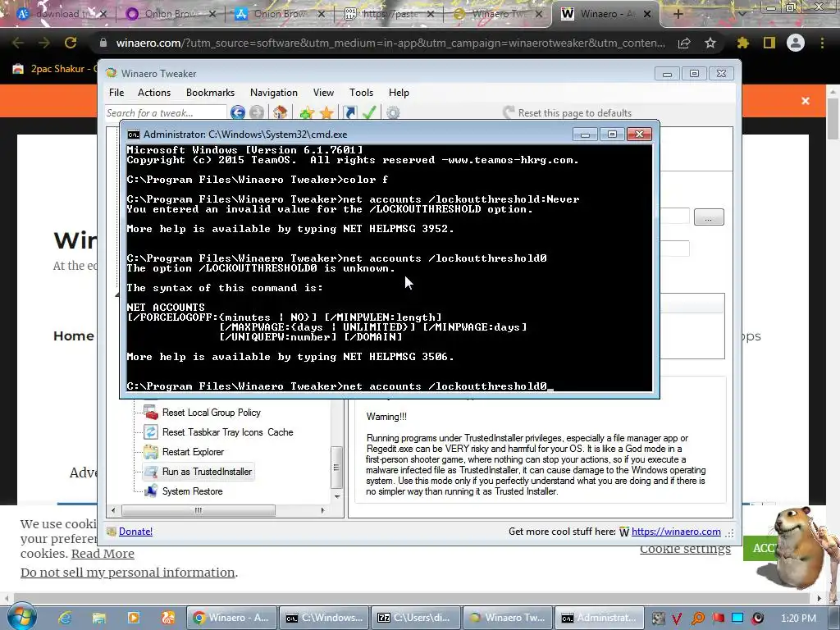This screenshot has height=630, width=840.
Task: Open Chrome profile avatar
Action: [796, 43]
